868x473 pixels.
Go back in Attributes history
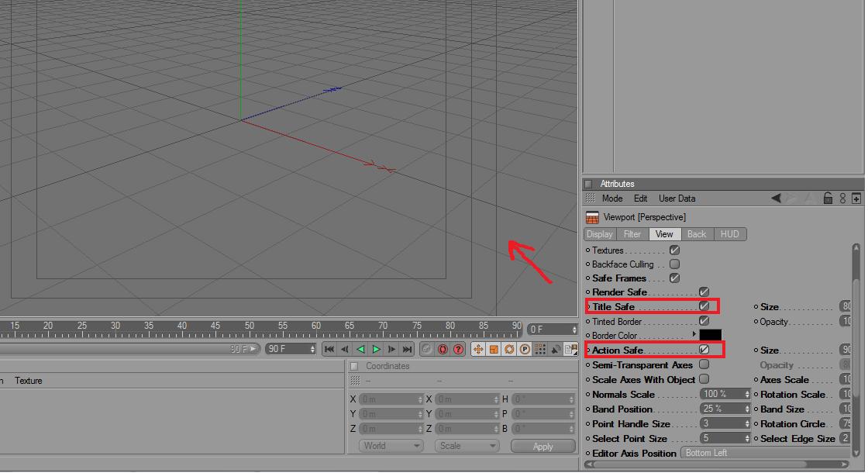776,199
